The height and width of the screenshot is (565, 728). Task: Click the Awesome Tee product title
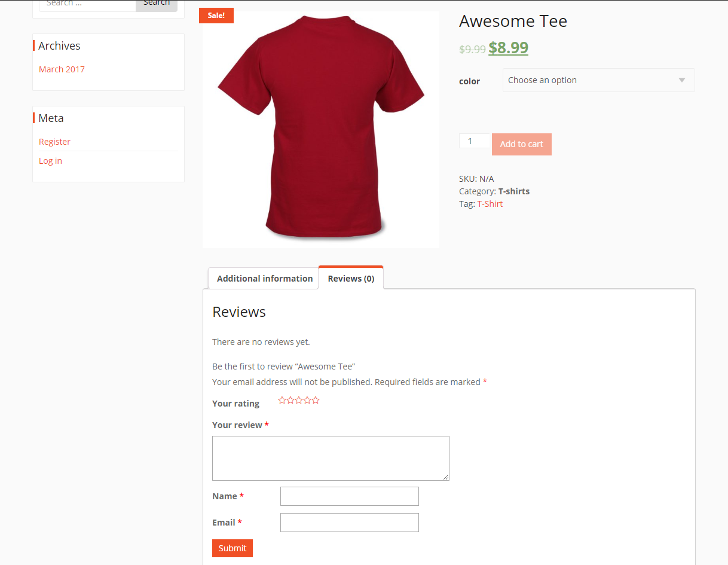(x=513, y=22)
